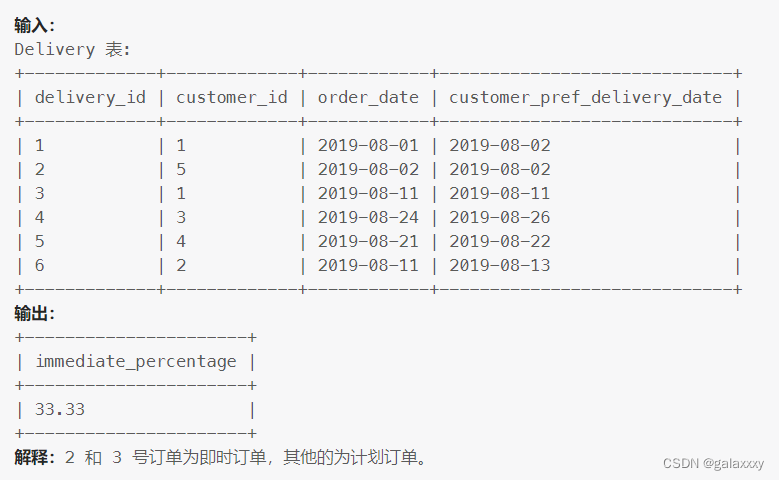Click the explanation text about 即时订单
Image resolution: width=779 pixels, height=480 pixels.
click(x=245, y=457)
